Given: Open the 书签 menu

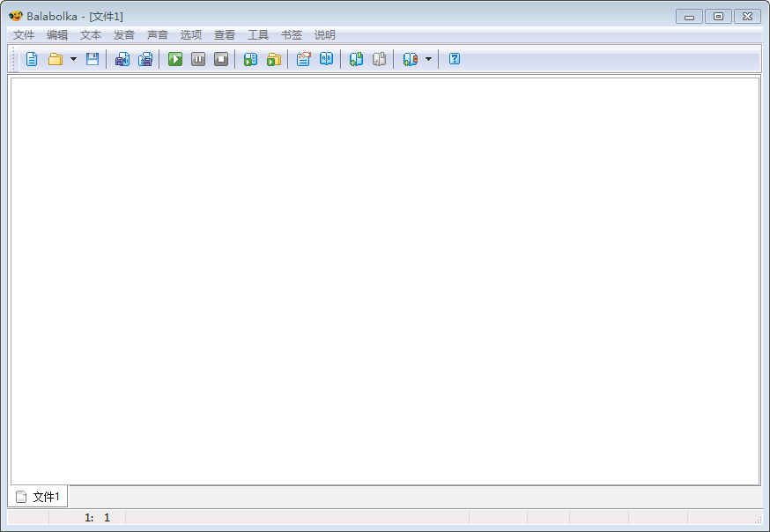Looking at the screenshot, I should (292, 35).
